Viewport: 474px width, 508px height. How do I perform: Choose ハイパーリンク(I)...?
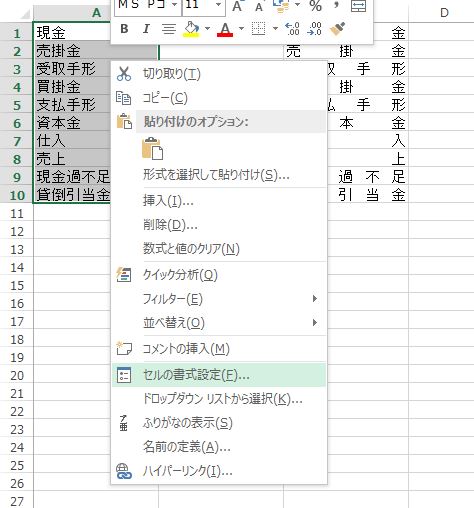(219, 471)
